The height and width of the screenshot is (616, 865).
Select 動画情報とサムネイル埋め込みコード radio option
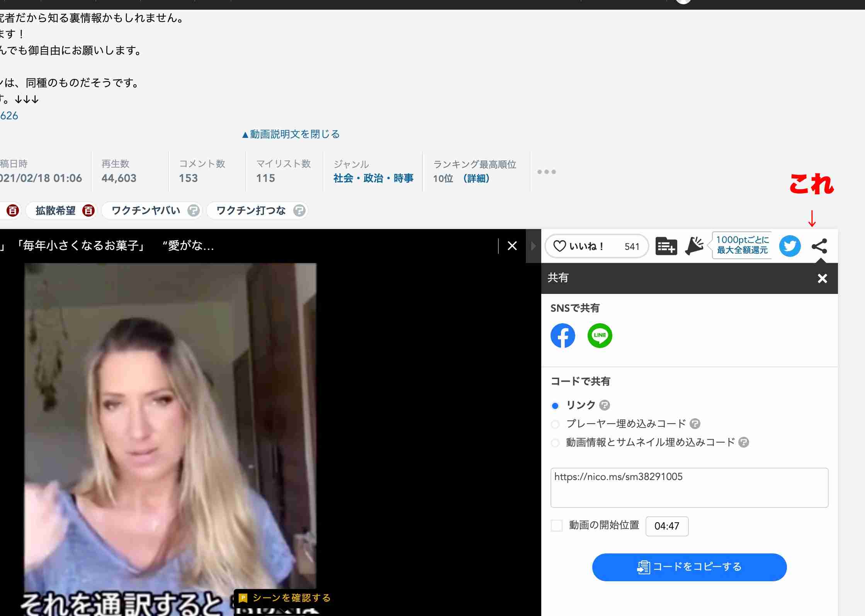(x=555, y=443)
